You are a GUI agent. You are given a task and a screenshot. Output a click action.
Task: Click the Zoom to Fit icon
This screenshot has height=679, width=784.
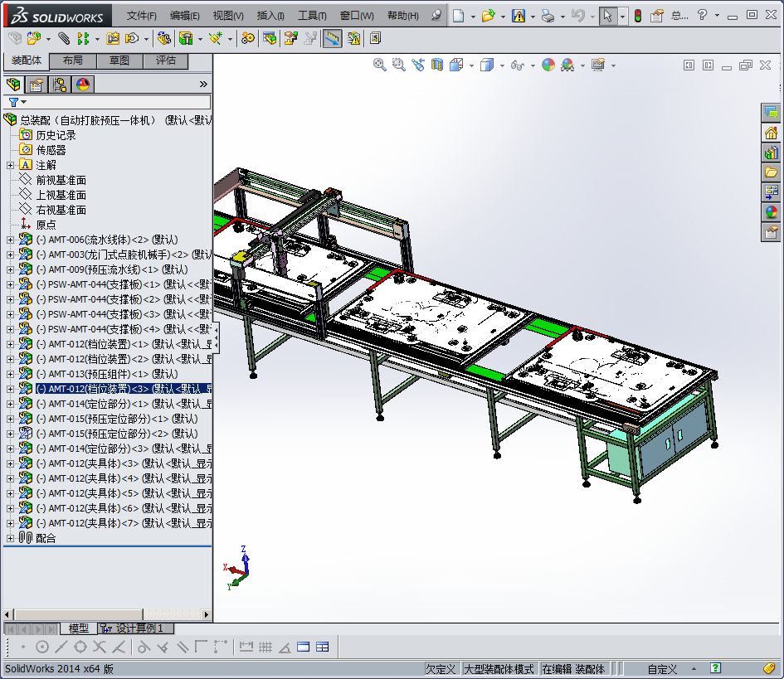click(x=379, y=65)
